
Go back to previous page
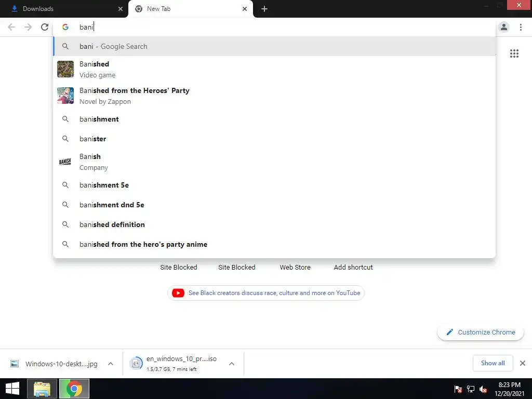pos(11,27)
